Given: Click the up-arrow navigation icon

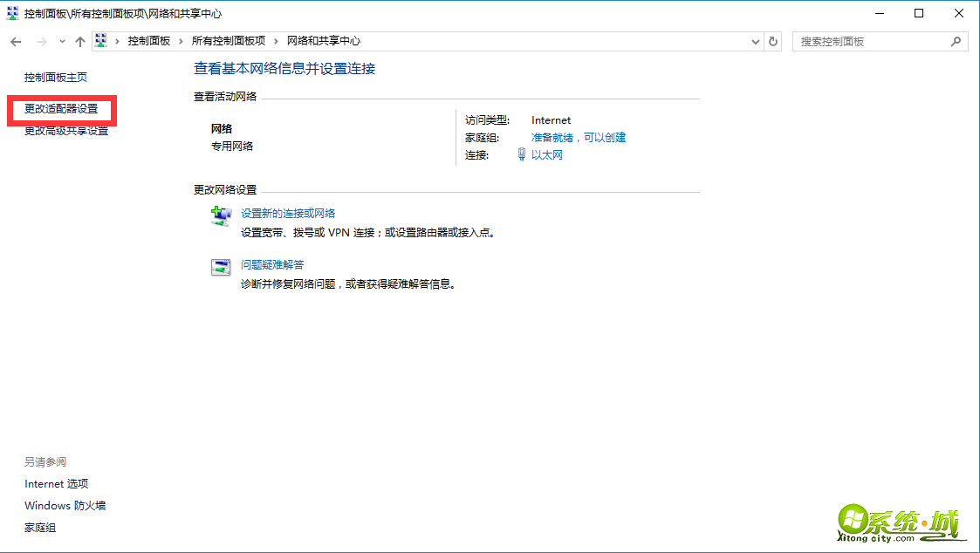Looking at the screenshot, I should click(79, 40).
